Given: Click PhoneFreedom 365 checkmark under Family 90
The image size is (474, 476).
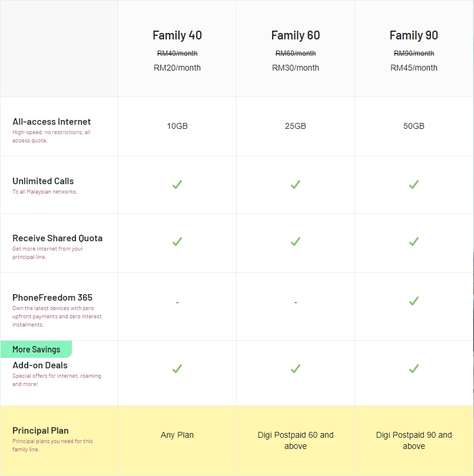Looking at the screenshot, I should tap(414, 301).
